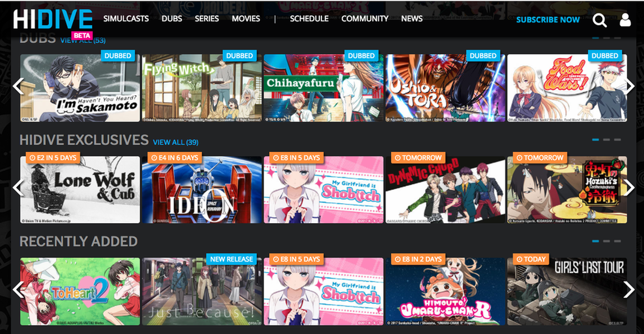The height and width of the screenshot is (334, 644).
Task: Open the user account icon
Action: tap(625, 19)
